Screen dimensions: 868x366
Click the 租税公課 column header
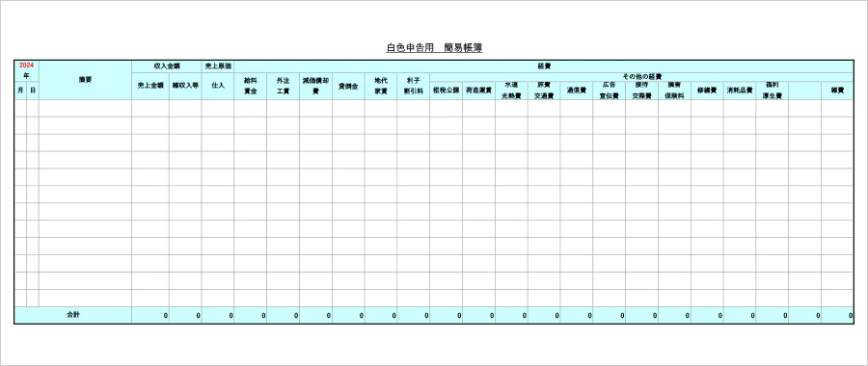tap(447, 91)
